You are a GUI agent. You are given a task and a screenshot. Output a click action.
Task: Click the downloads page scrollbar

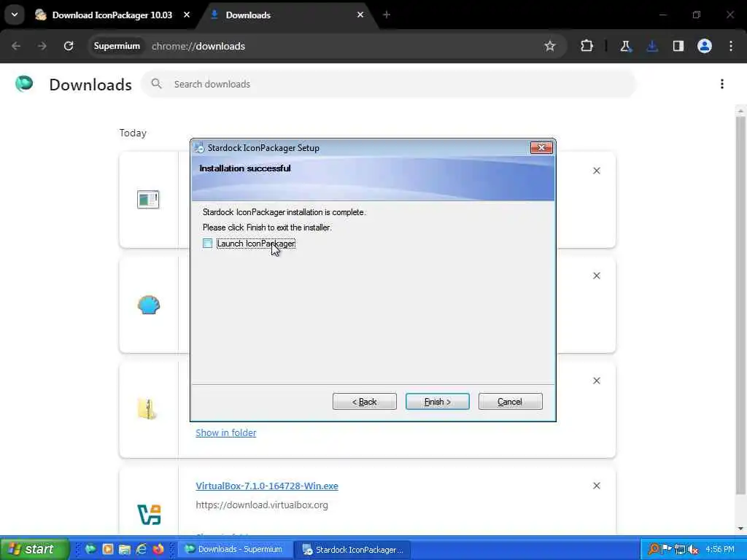[740, 305]
